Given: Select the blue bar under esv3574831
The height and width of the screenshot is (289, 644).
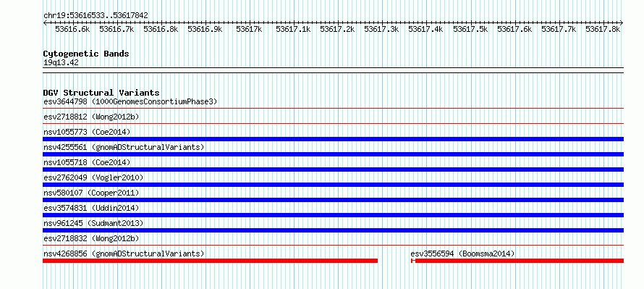Looking at the screenshot, I should (333, 215).
